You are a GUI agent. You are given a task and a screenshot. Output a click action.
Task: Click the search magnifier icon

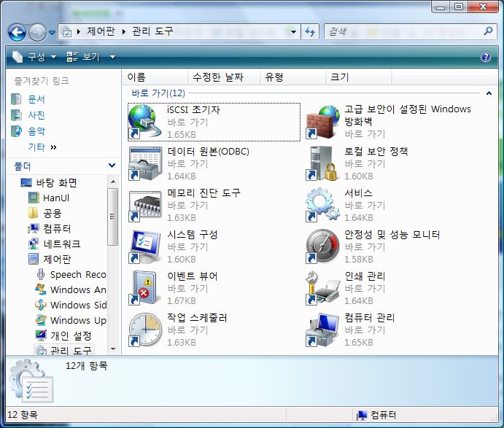point(488,31)
